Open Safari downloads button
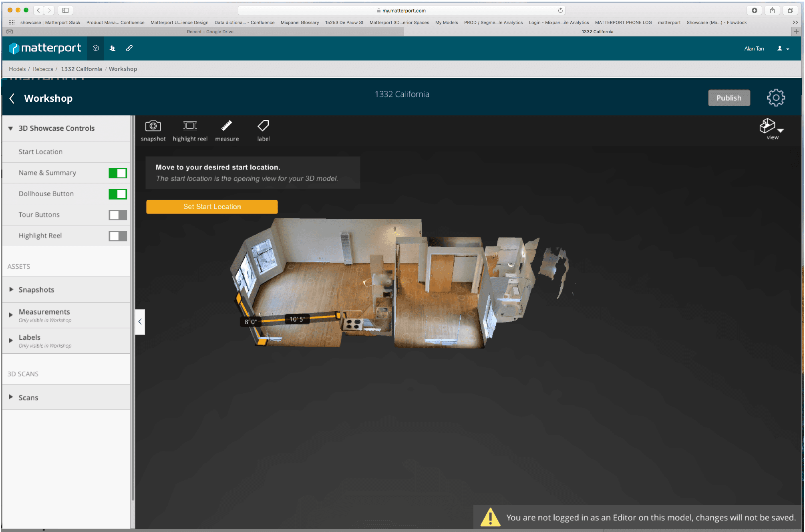 pos(754,10)
